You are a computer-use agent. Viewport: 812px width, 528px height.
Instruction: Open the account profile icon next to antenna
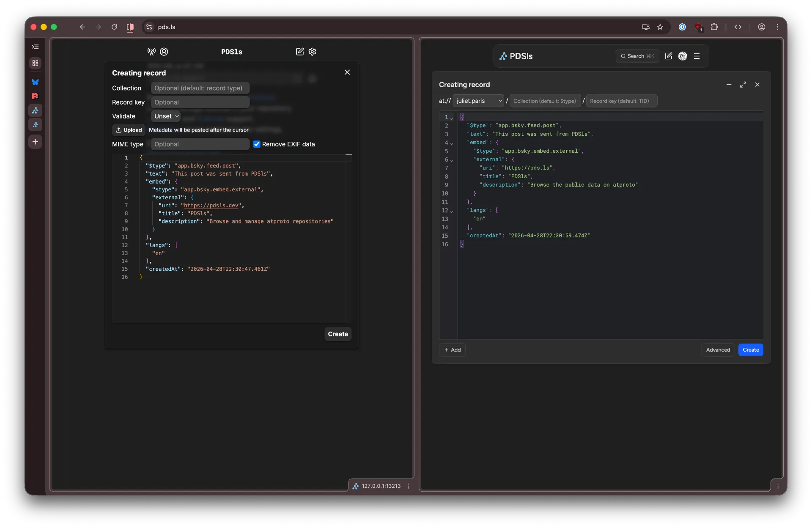(x=164, y=52)
